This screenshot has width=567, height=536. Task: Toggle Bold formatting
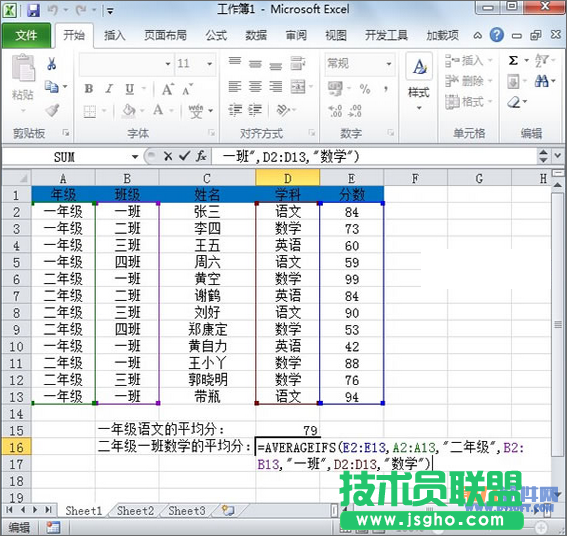[89, 89]
